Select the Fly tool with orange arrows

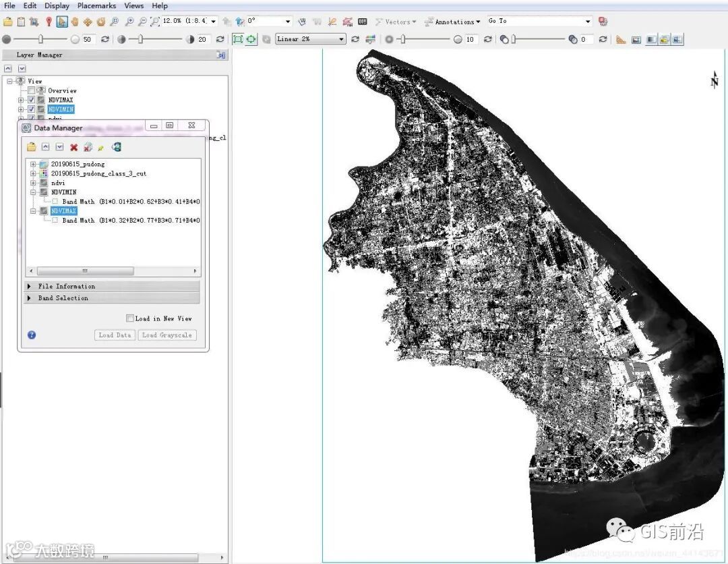[88, 22]
